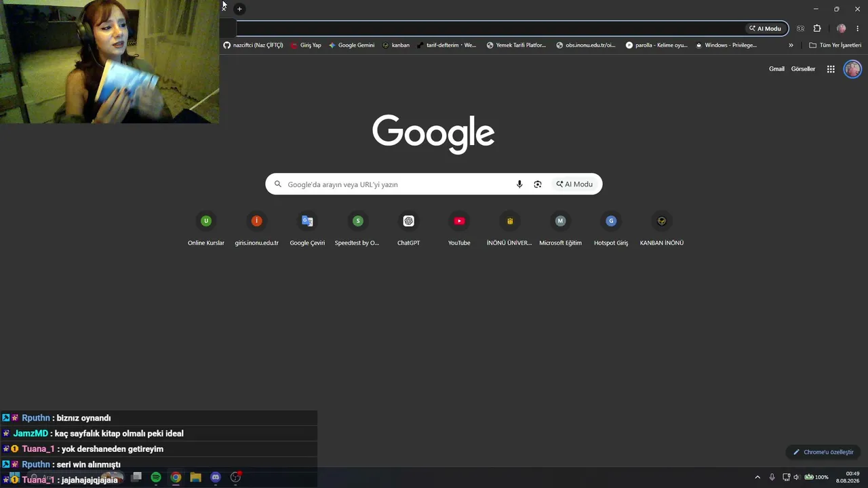Open the Görseller link
868x488 pixels.
[803, 69]
